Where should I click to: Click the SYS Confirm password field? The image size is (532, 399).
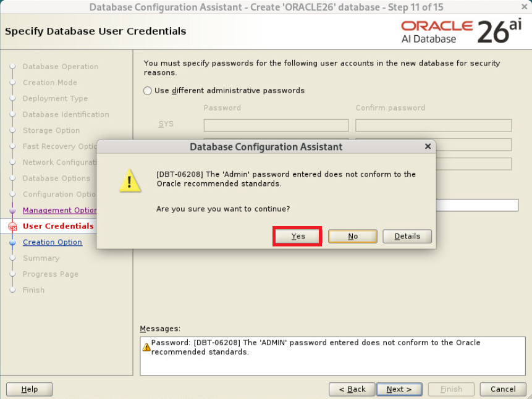click(x=433, y=125)
